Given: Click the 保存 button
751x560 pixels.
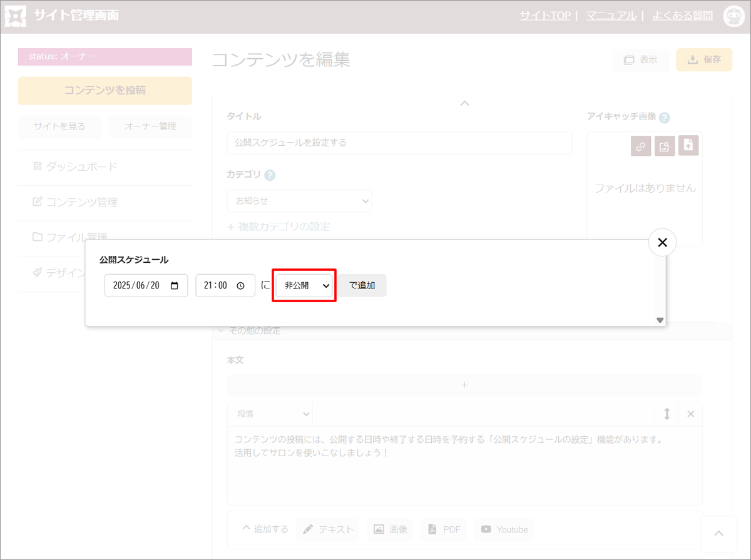Looking at the screenshot, I should (x=704, y=60).
